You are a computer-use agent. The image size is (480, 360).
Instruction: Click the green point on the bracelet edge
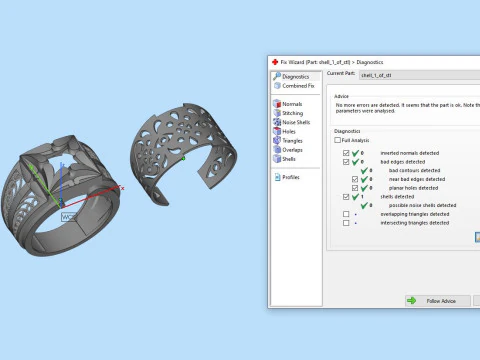pos(183,159)
